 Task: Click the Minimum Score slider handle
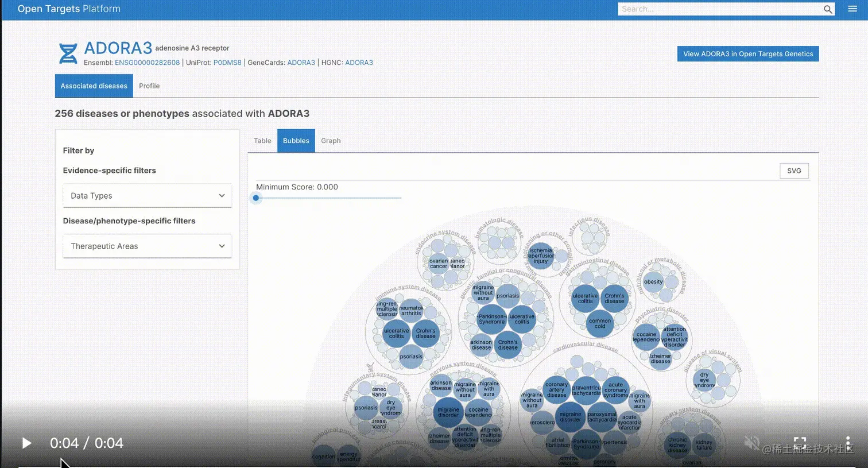click(256, 198)
